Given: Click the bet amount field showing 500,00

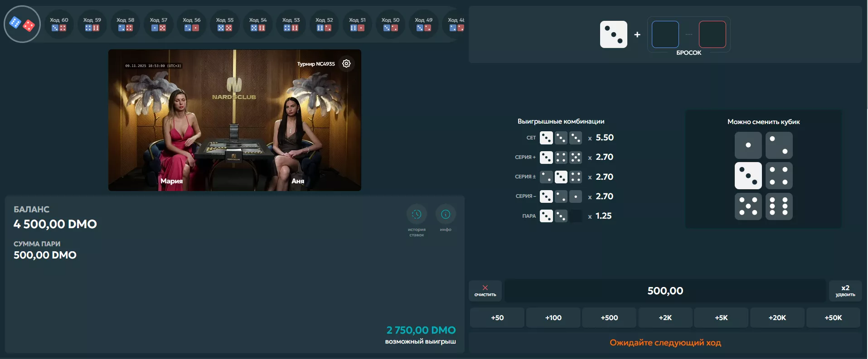Looking at the screenshot, I should click(665, 291).
